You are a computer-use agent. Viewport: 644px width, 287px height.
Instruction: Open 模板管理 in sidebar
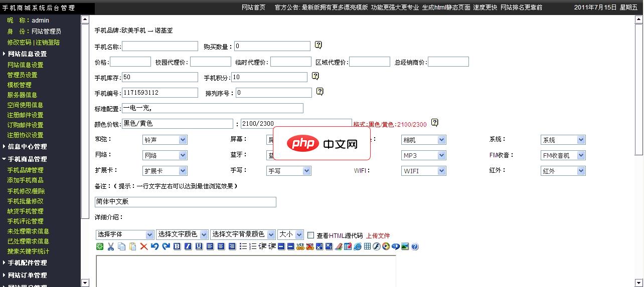(x=19, y=85)
